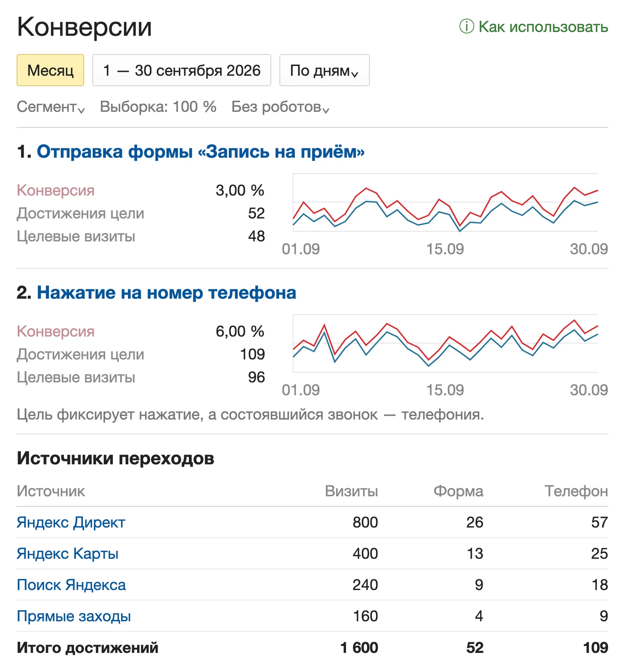Viewport: 625px width, 672px height.
Task: Click the info icon beside 'Как использовать'
Action: 466,27
